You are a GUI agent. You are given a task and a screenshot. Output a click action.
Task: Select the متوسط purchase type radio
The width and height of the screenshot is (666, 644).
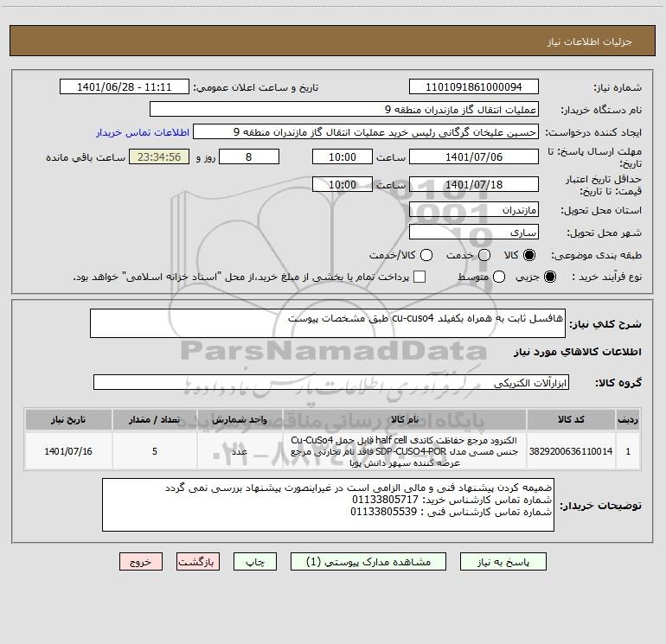pyautogui.click(x=499, y=277)
